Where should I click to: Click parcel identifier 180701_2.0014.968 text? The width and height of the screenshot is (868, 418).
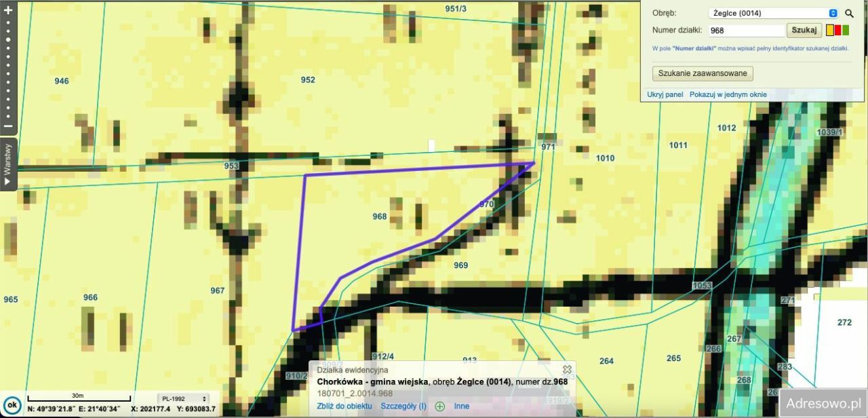click(355, 393)
